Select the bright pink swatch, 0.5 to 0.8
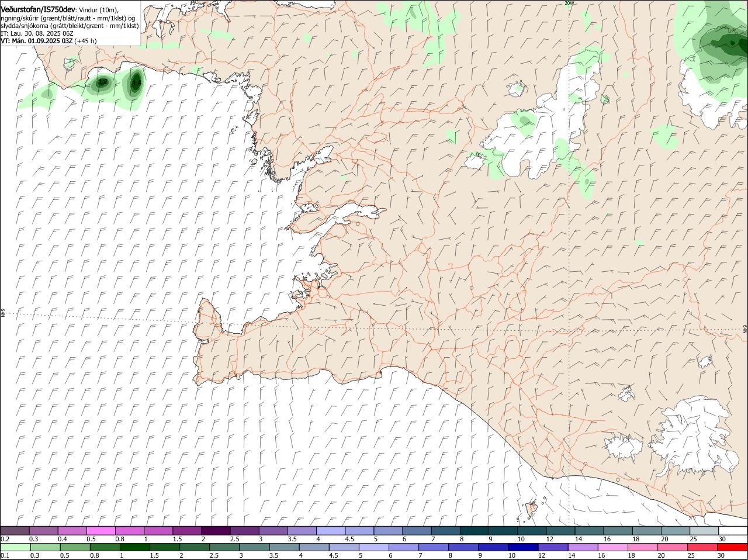Image resolution: width=748 pixels, height=560 pixels. point(102,530)
